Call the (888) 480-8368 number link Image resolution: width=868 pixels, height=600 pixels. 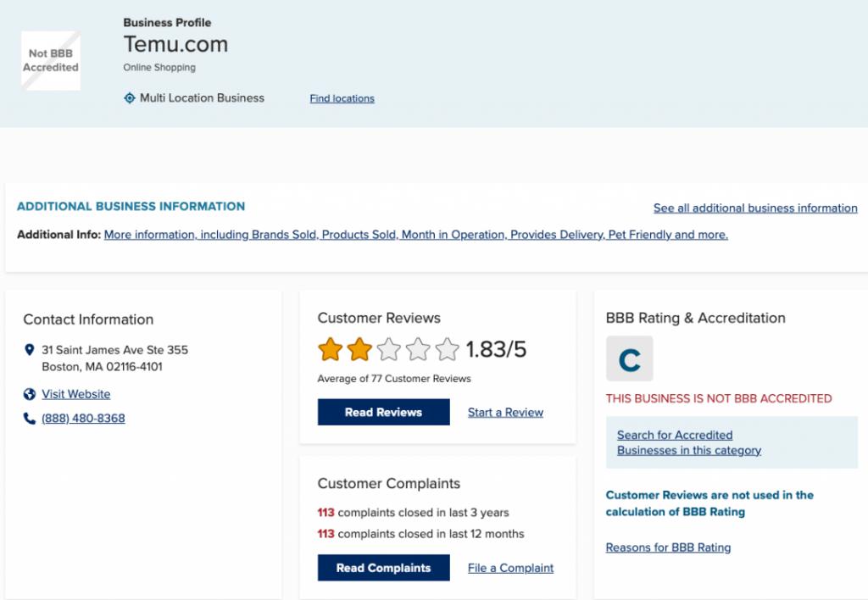[x=83, y=419]
